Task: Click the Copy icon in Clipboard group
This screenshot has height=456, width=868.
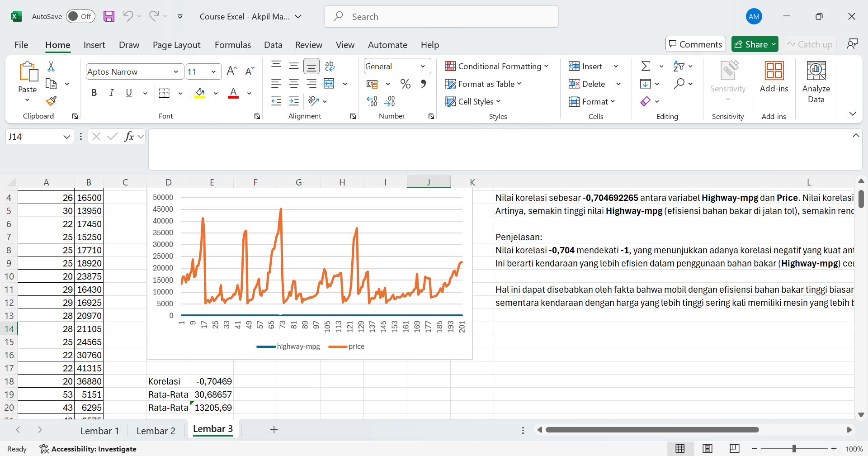Action: 51,84
